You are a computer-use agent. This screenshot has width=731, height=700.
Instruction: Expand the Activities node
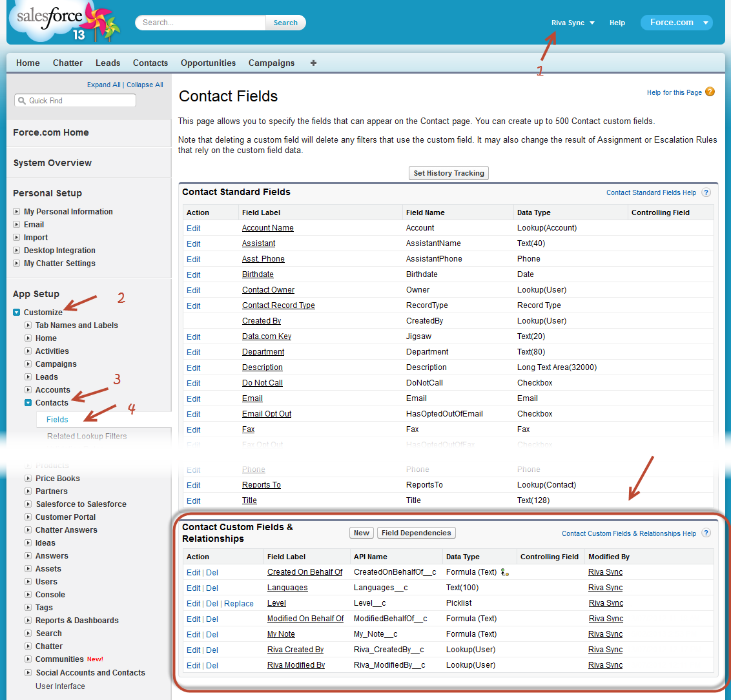[28, 351]
